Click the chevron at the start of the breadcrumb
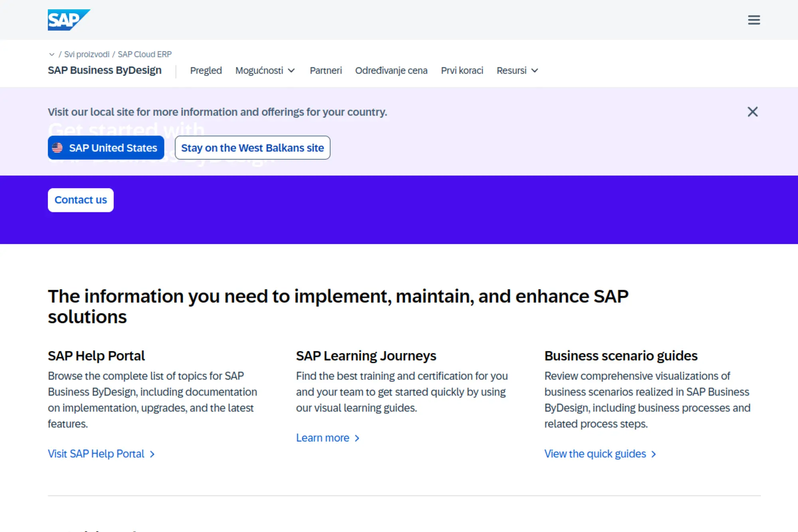 (x=52, y=54)
